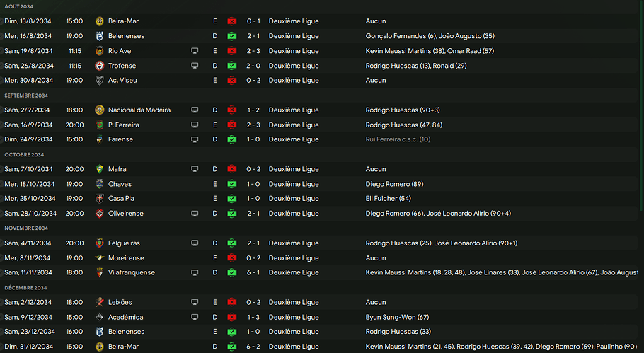Click the Moreirense club crest
644x353 pixels.
point(100,258)
